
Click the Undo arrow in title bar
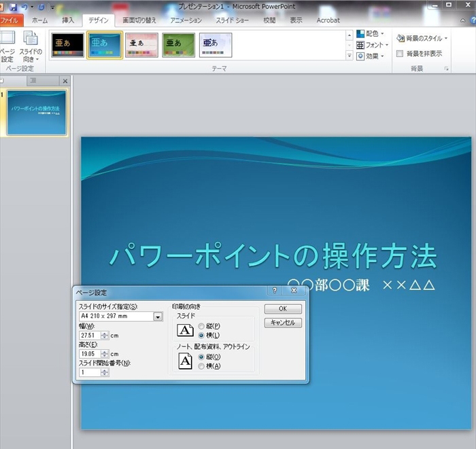coord(24,6)
